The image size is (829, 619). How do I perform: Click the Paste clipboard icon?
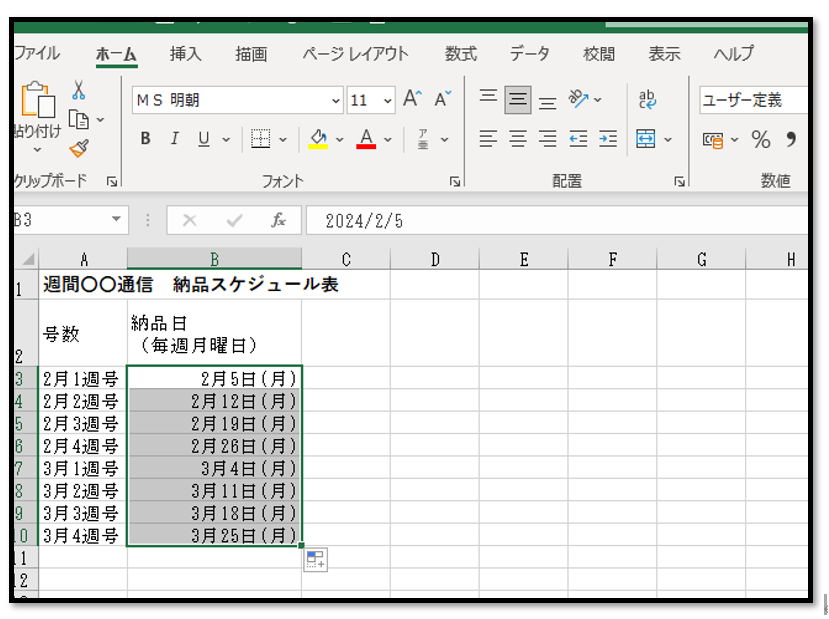[x=38, y=99]
